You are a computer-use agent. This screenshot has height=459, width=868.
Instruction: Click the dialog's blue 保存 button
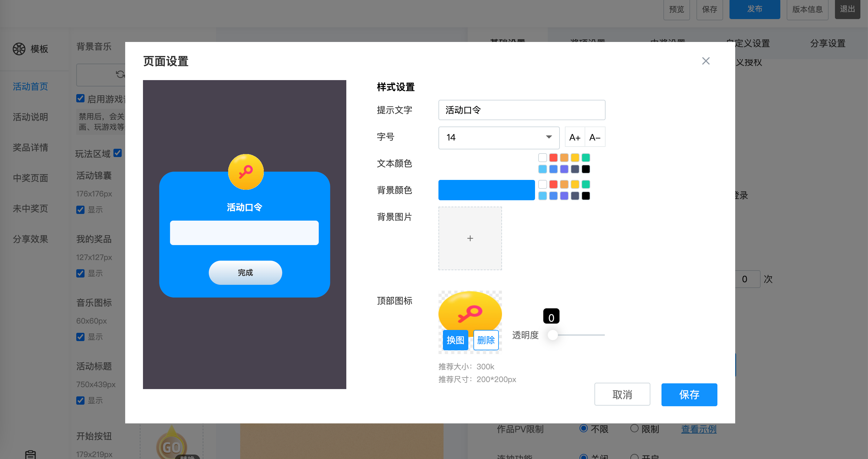pos(689,395)
